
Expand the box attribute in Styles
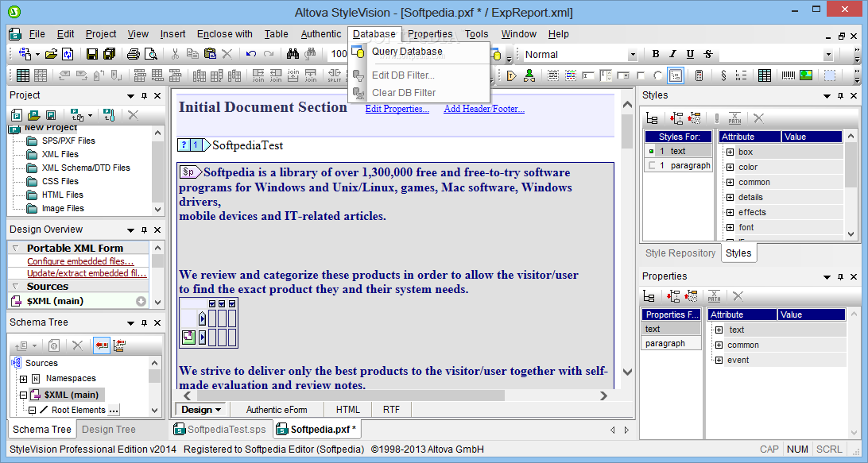(730, 152)
